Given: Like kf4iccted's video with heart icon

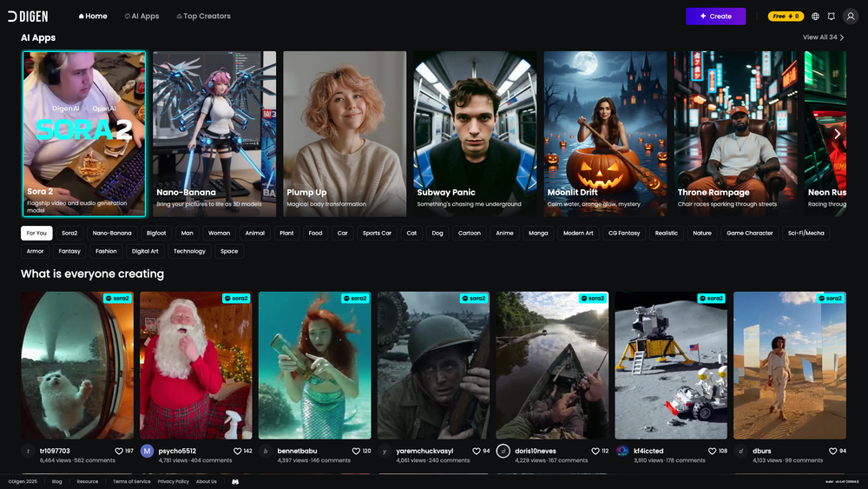Looking at the screenshot, I should click(712, 451).
